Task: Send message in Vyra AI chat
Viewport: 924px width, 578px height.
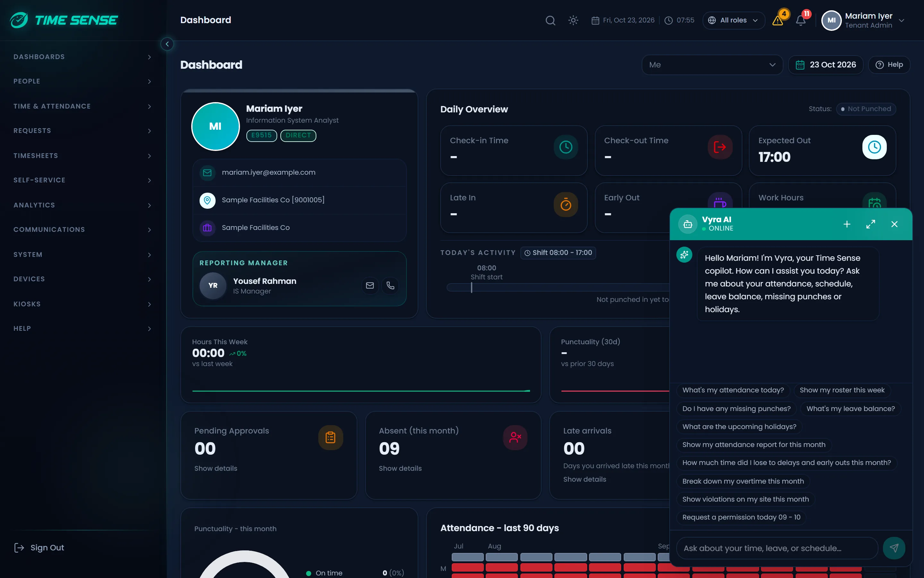Action: (x=894, y=548)
